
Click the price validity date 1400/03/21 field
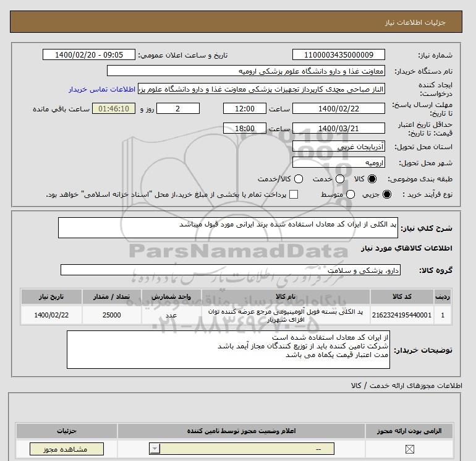coord(339,128)
